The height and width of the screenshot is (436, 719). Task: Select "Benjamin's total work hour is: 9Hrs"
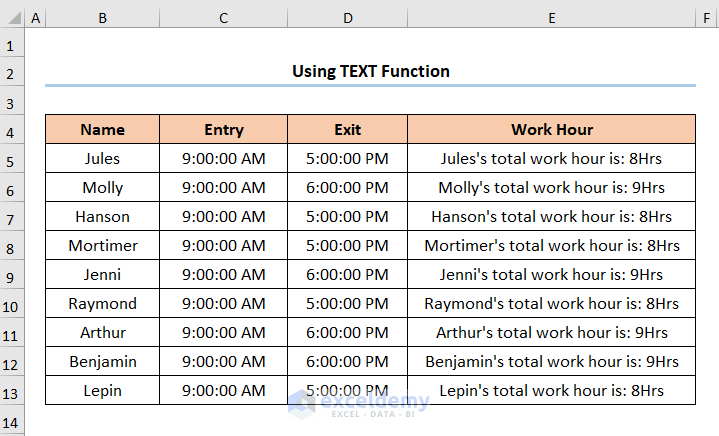(x=552, y=361)
